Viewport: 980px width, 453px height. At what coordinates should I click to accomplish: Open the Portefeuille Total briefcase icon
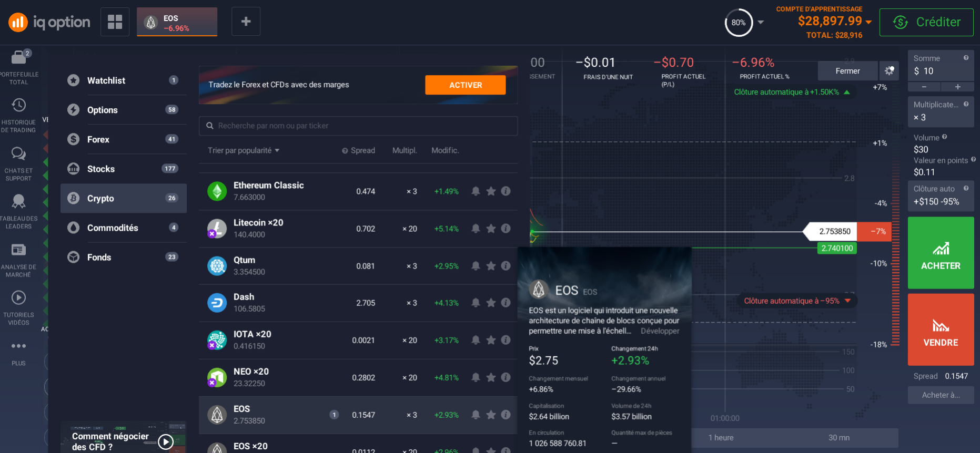(19, 57)
